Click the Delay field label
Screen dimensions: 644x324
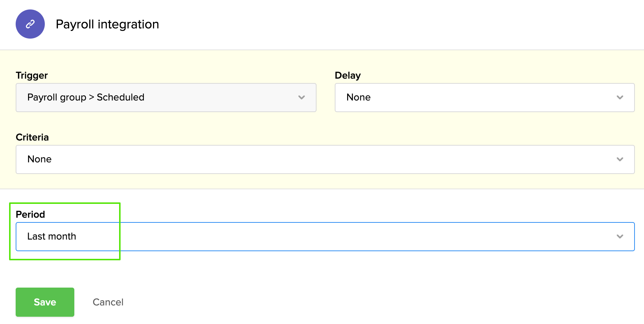point(347,75)
